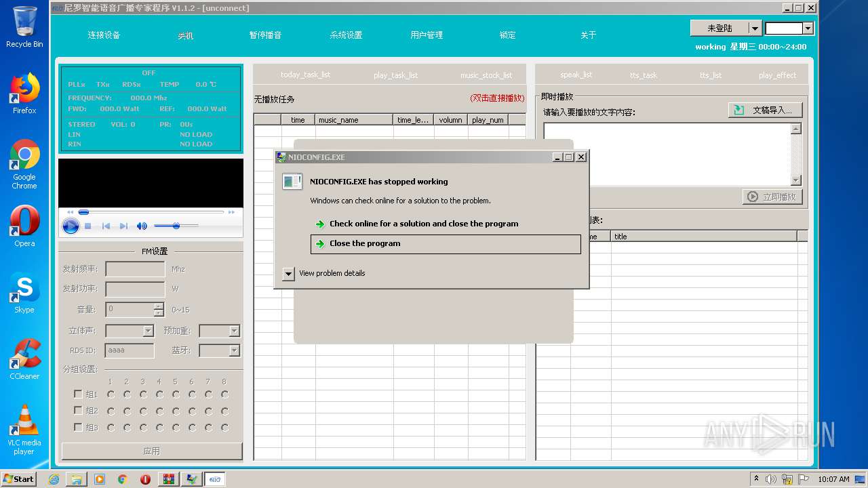The height and width of the screenshot is (488, 868).
Task: Check the 组3 group checkbox
Action: (78, 428)
